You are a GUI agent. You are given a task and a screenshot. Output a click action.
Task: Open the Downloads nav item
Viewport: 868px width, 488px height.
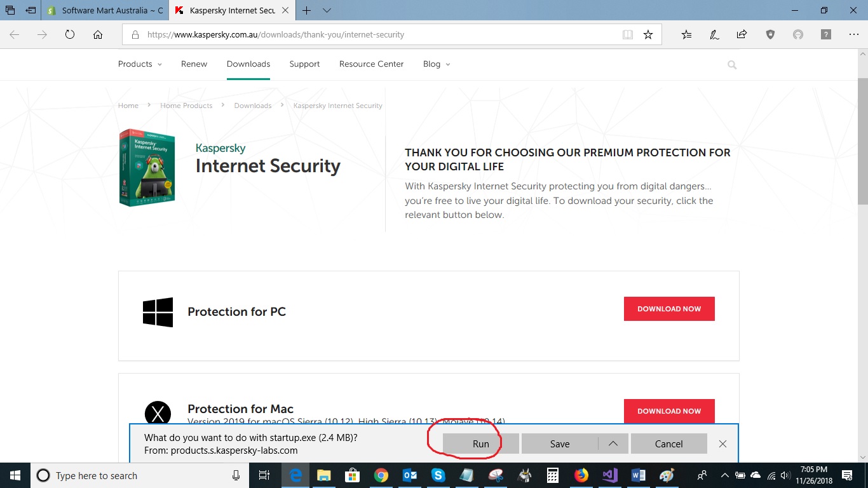pos(248,64)
